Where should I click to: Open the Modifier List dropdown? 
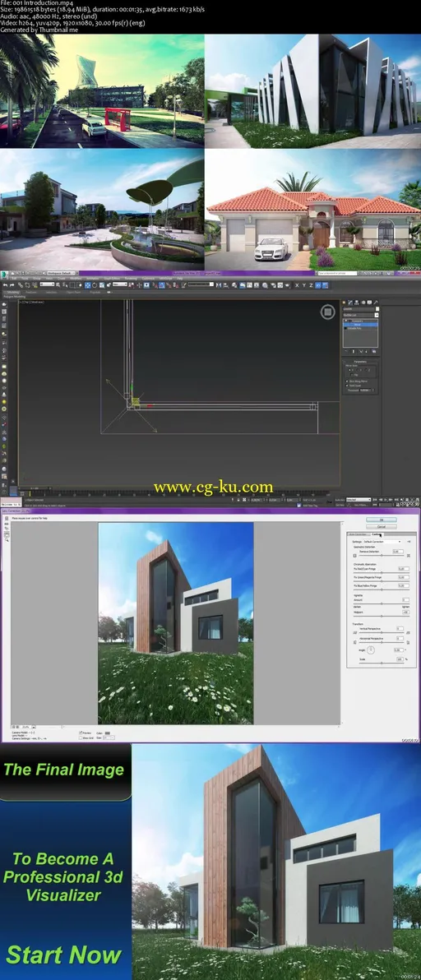click(x=360, y=315)
